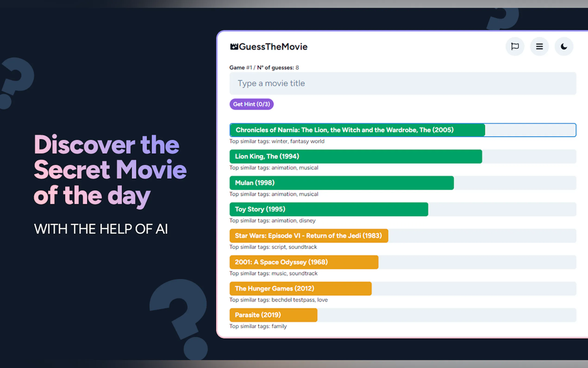Select The Hunger Games (2012) bar

(403, 289)
